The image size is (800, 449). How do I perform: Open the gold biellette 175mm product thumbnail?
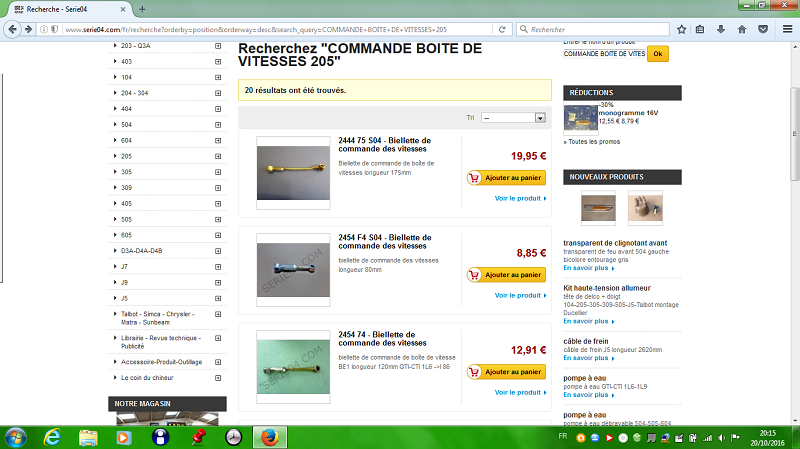(x=293, y=173)
